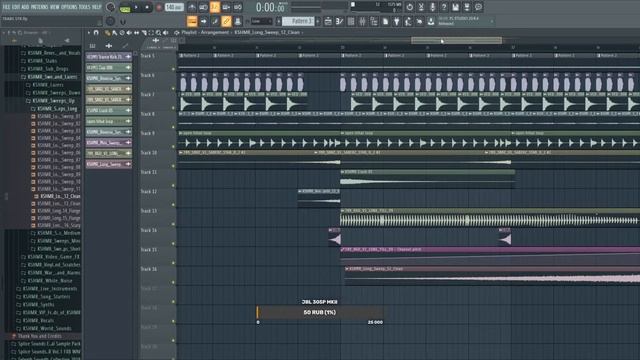Toggle Track 9 mute dot

pyautogui.click(x=173, y=147)
